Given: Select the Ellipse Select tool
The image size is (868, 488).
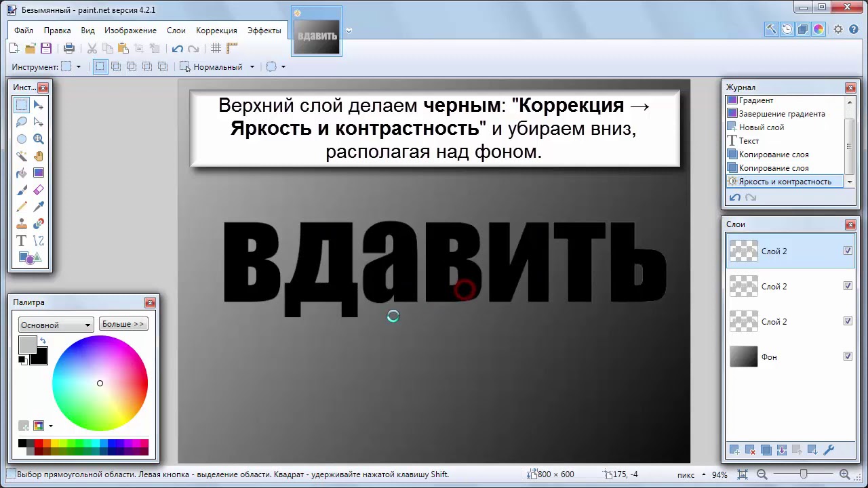Looking at the screenshot, I should (x=22, y=139).
